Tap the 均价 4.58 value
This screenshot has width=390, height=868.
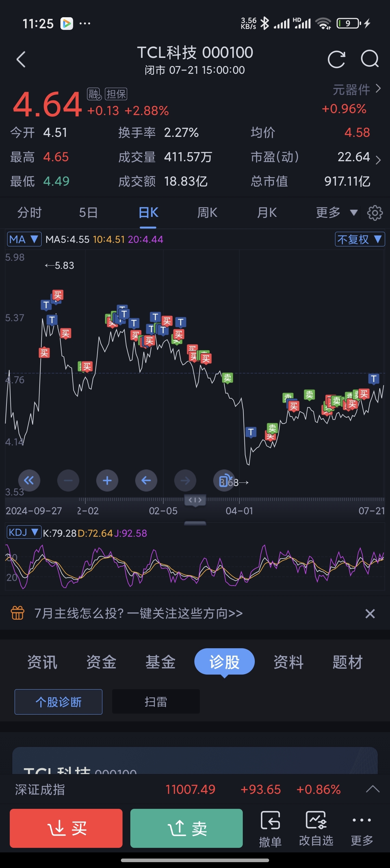click(357, 132)
